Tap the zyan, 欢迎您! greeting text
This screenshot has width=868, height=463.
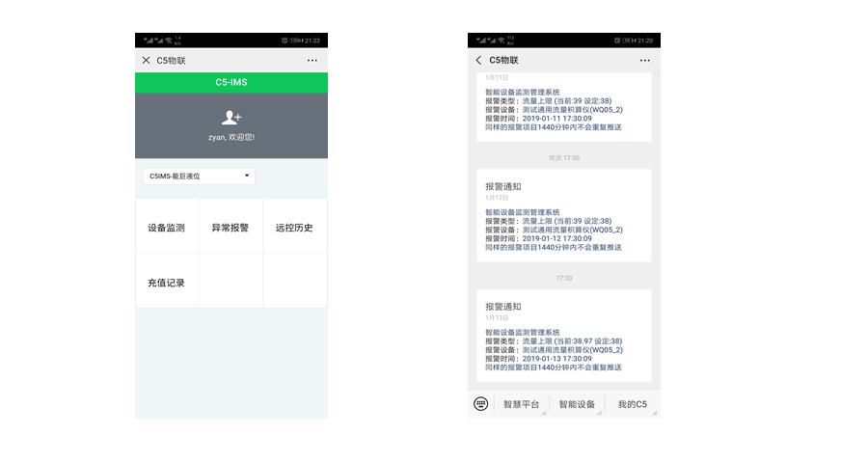(x=231, y=137)
